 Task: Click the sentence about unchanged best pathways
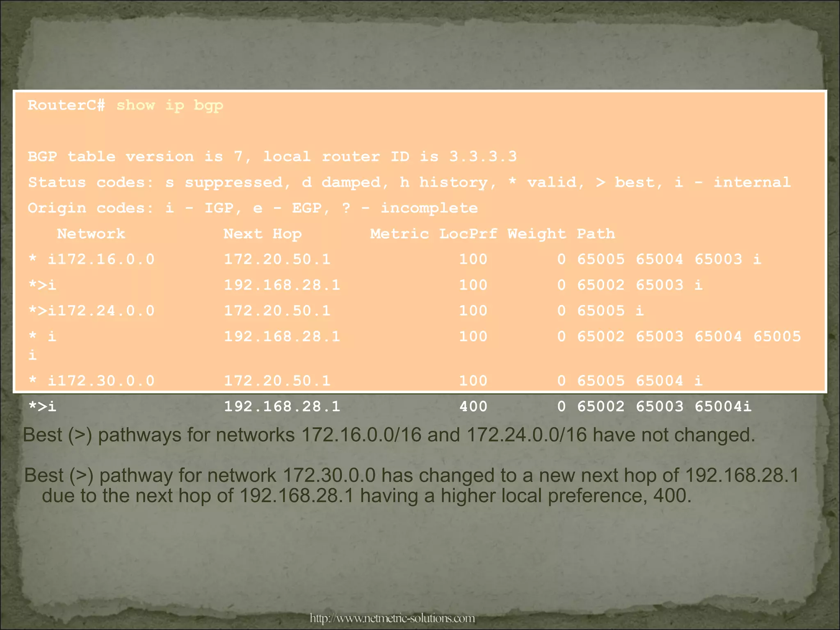tap(389, 435)
